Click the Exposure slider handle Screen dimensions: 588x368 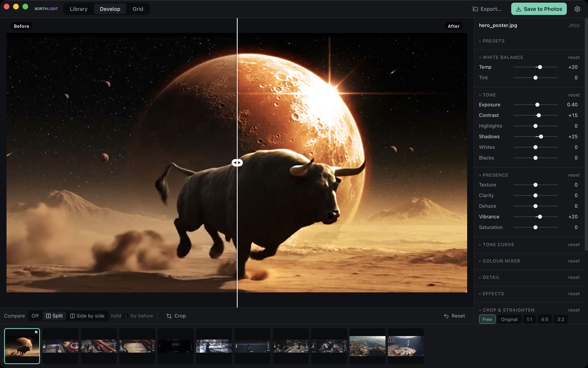[537, 105]
